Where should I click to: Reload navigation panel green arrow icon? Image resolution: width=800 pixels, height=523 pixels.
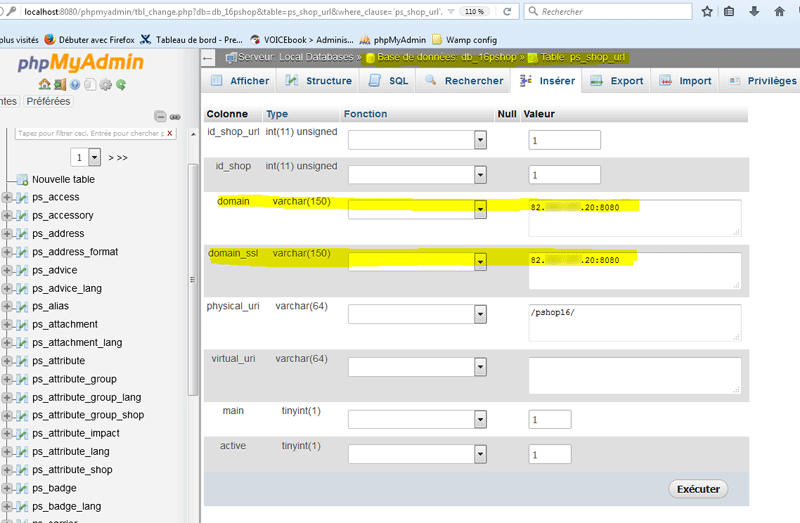(x=121, y=84)
